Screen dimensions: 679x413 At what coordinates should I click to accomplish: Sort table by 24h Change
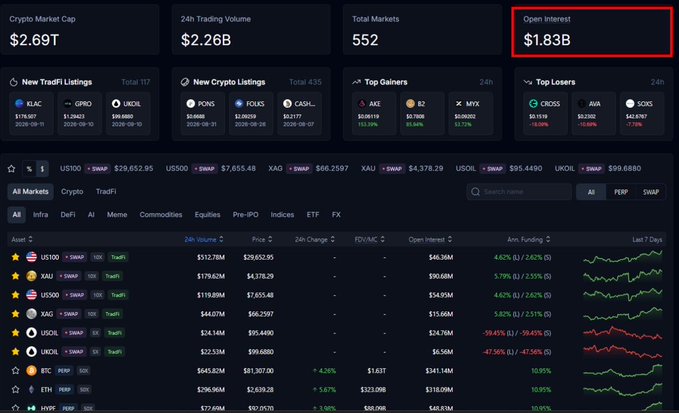click(315, 239)
